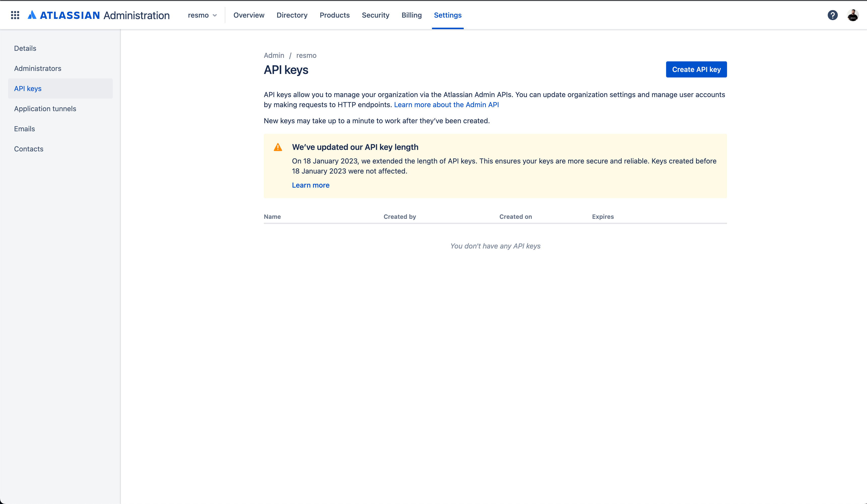This screenshot has height=504, width=867.
Task: Select Details in the sidebar
Action: (25, 49)
